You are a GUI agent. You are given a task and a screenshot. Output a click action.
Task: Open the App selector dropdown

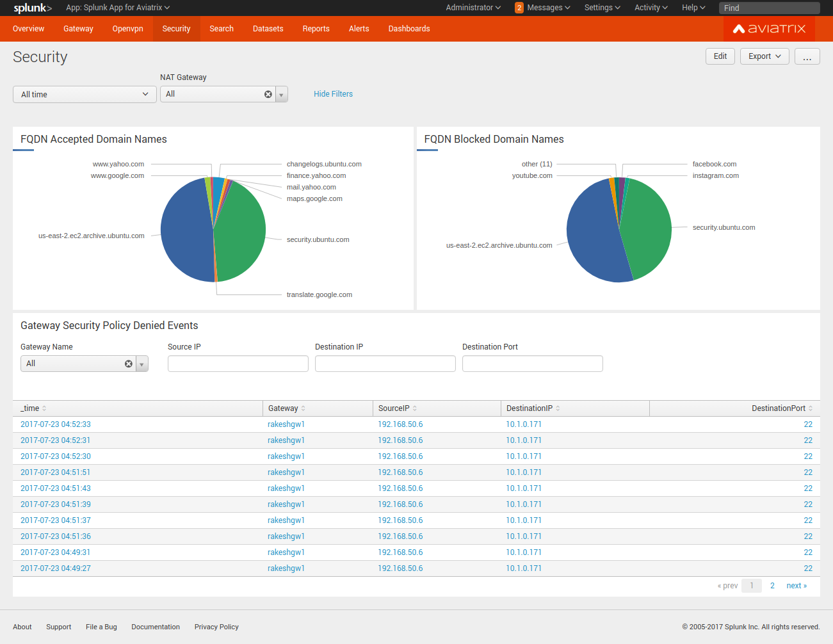click(118, 8)
